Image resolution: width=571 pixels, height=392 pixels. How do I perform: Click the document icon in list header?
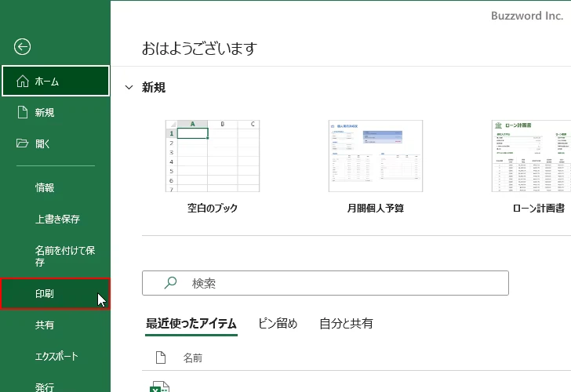point(161,358)
